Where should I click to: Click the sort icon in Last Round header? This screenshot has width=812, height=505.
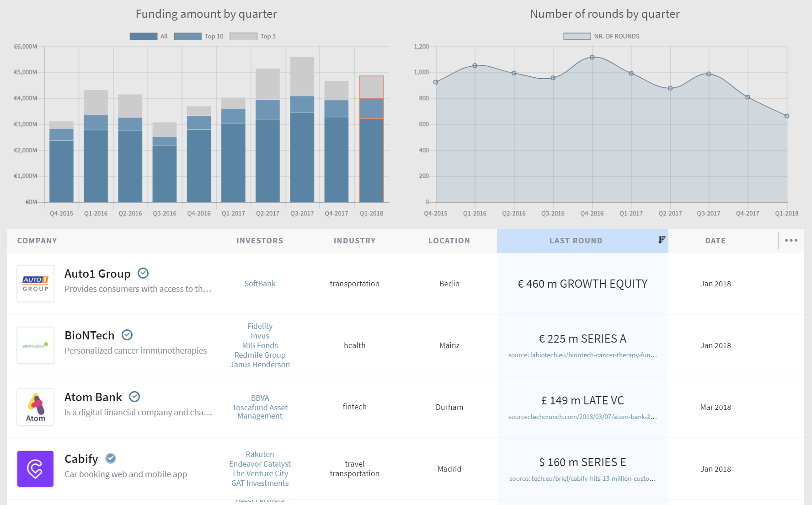point(662,240)
